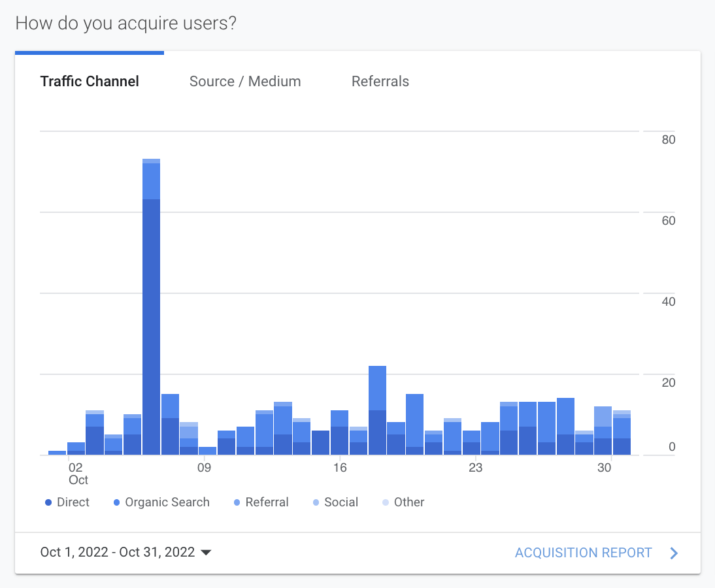Select the Referral legend label
The height and width of the screenshot is (588, 715).
[267, 502]
